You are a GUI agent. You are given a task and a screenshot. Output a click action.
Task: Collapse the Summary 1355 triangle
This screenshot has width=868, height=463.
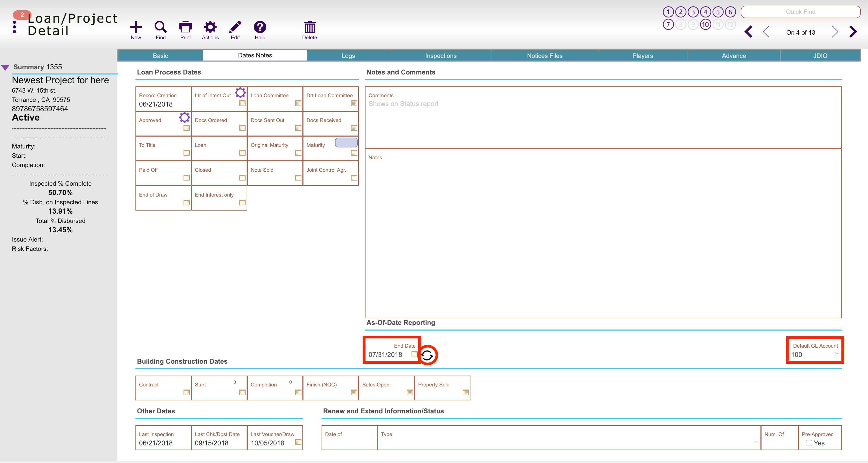tap(5, 67)
